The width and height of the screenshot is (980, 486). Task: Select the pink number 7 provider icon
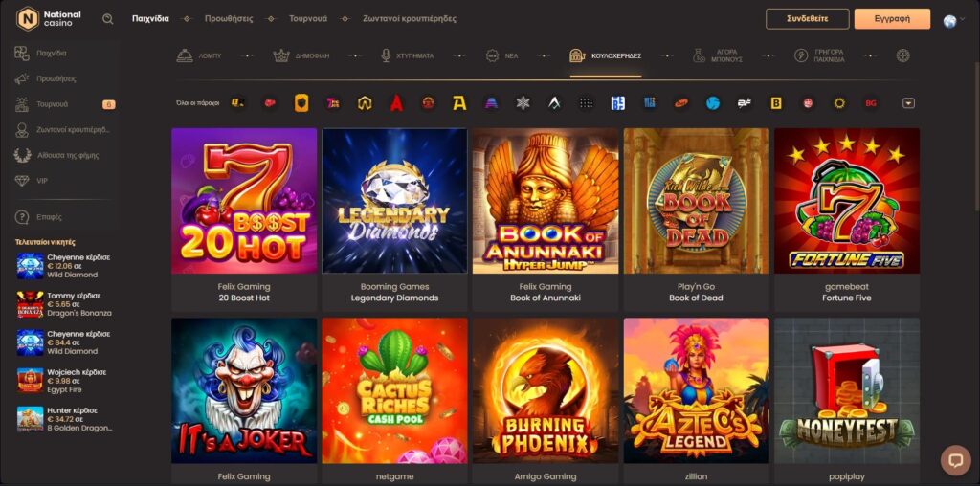coord(333,103)
